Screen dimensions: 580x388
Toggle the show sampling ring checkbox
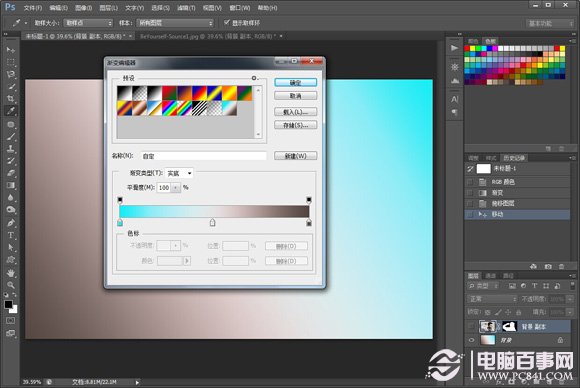(227, 23)
